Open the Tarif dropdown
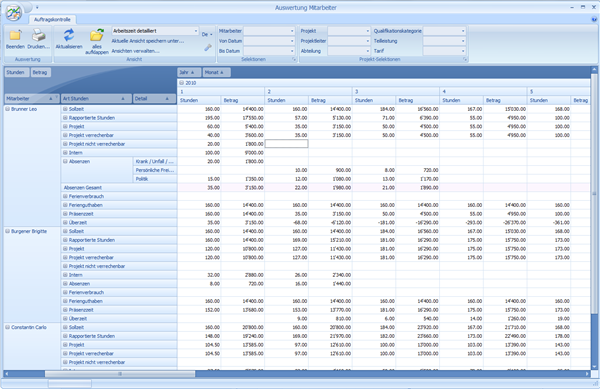The image size is (600, 389). pos(463,51)
